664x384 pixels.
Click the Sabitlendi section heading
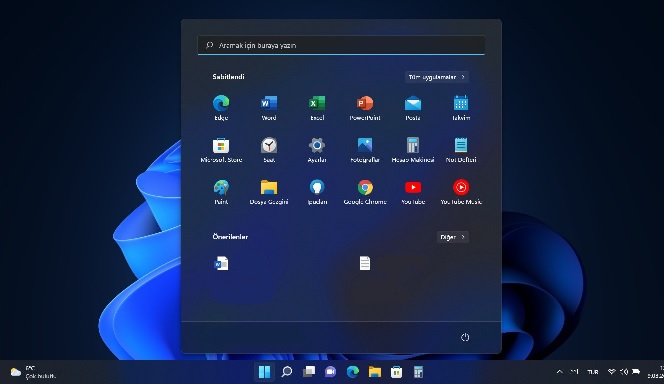[228, 77]
